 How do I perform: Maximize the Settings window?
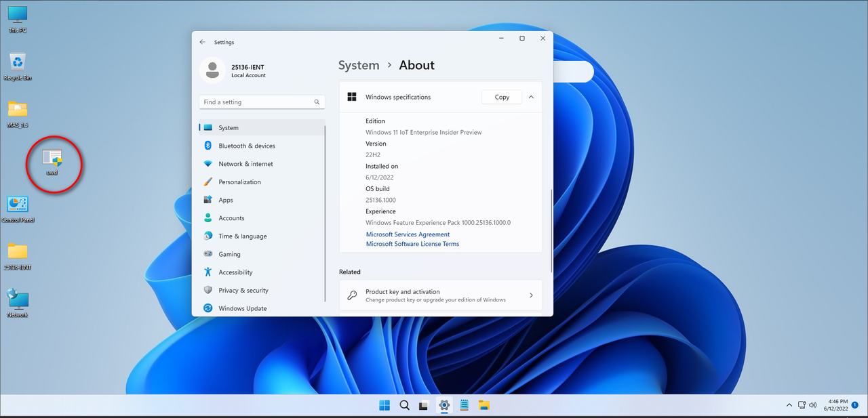point(522,39)
